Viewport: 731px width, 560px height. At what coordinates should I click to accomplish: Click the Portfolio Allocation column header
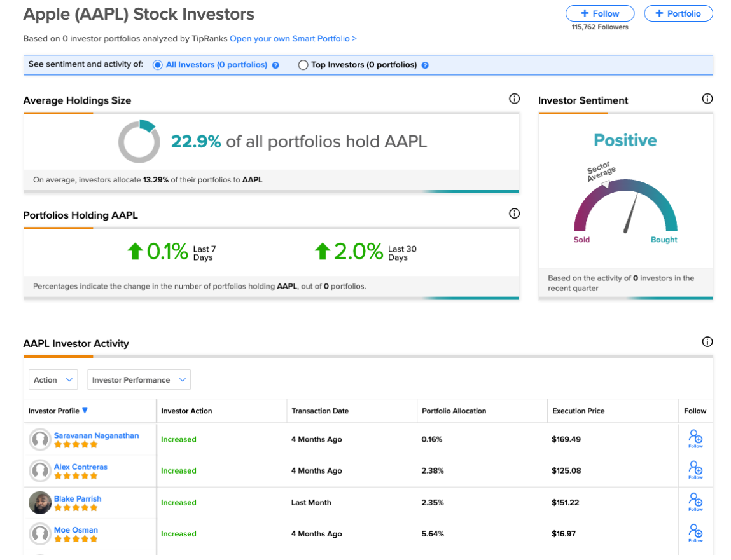454,411
